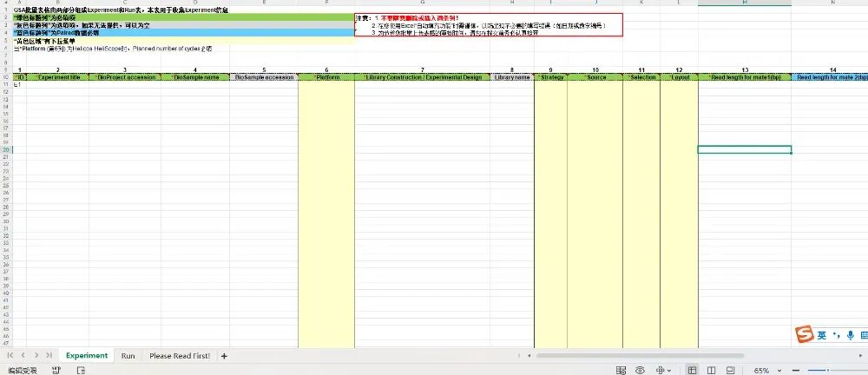Click the 'ID' header cell
The width and height of the screenshot is (868, 375).
(x=19, y=77)
